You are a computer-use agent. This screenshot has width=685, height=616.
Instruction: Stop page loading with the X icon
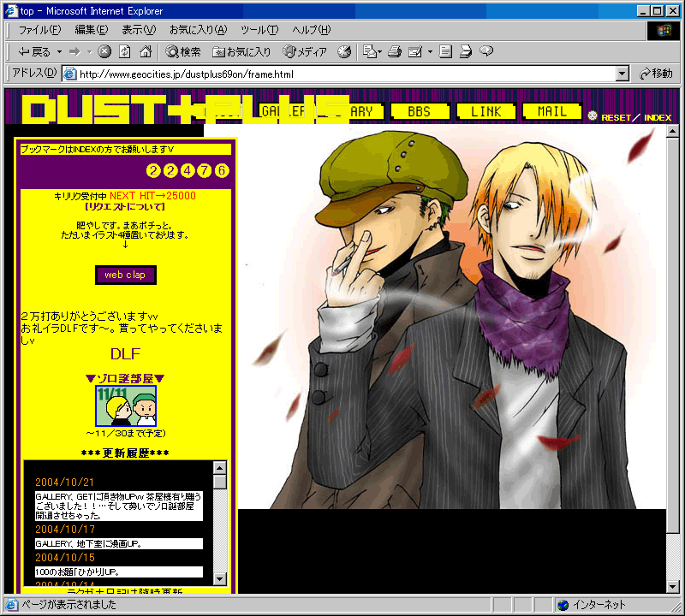pyautogui.click(x=104, y=51)
